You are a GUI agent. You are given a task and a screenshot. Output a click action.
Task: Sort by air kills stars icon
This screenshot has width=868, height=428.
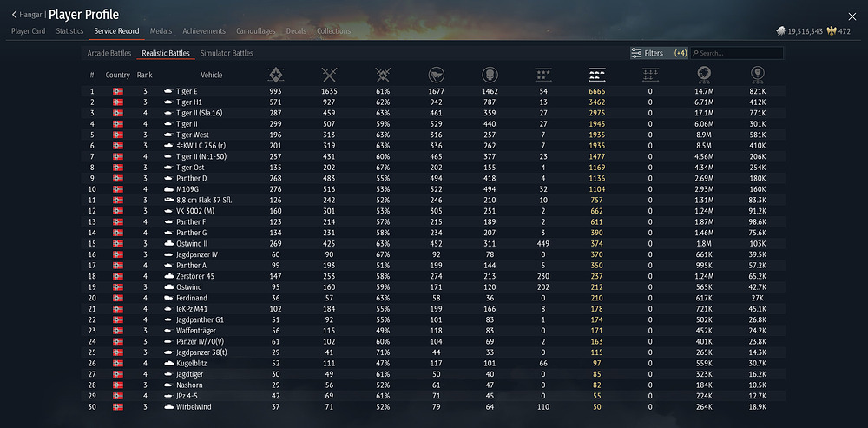click(x=543, y=75)
